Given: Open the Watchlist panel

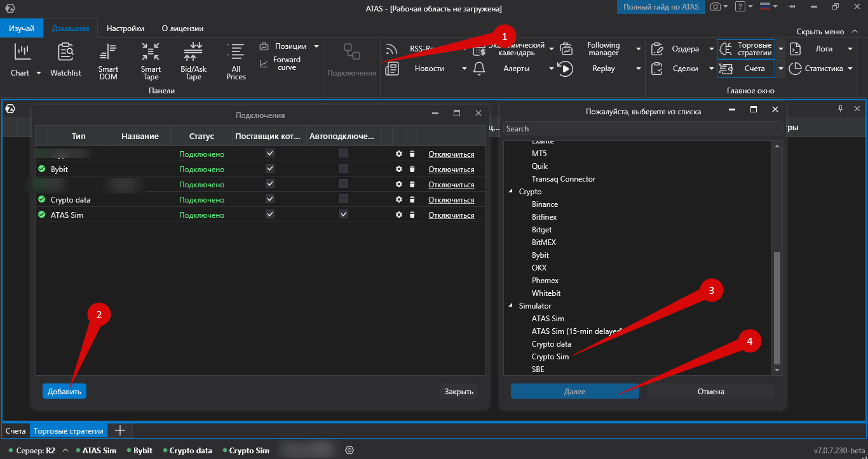Looking at the screenshot, I should 66,60.
